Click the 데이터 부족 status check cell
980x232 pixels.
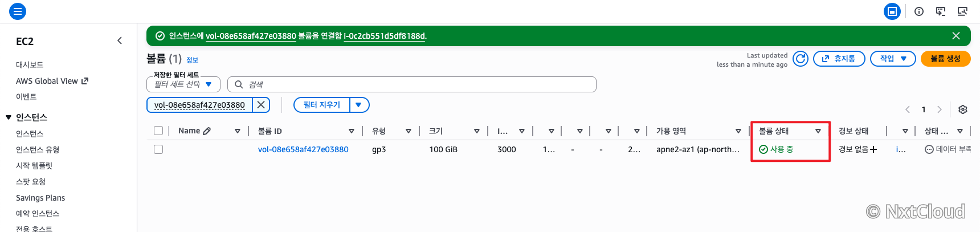click(948, 149)
